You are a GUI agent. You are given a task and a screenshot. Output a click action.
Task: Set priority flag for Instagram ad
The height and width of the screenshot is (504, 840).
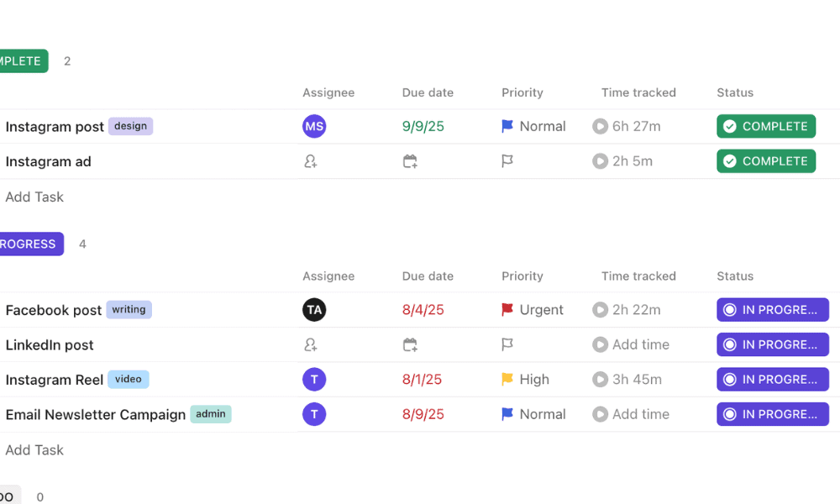click(507, 161)
